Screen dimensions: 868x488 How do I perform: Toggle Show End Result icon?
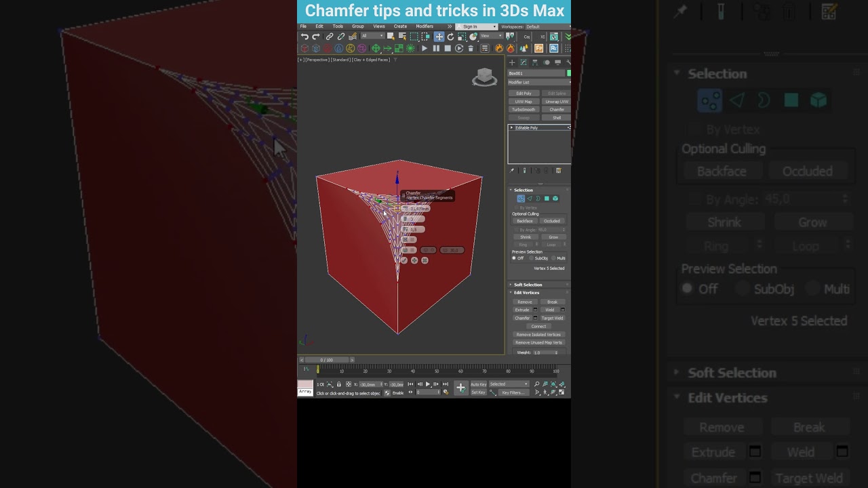pos(524,170)
